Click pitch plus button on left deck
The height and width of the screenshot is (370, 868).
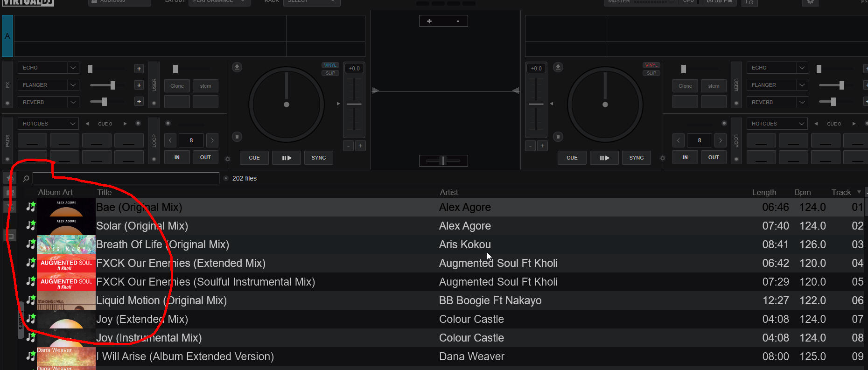pyautogui.click(x=360, y=146)
